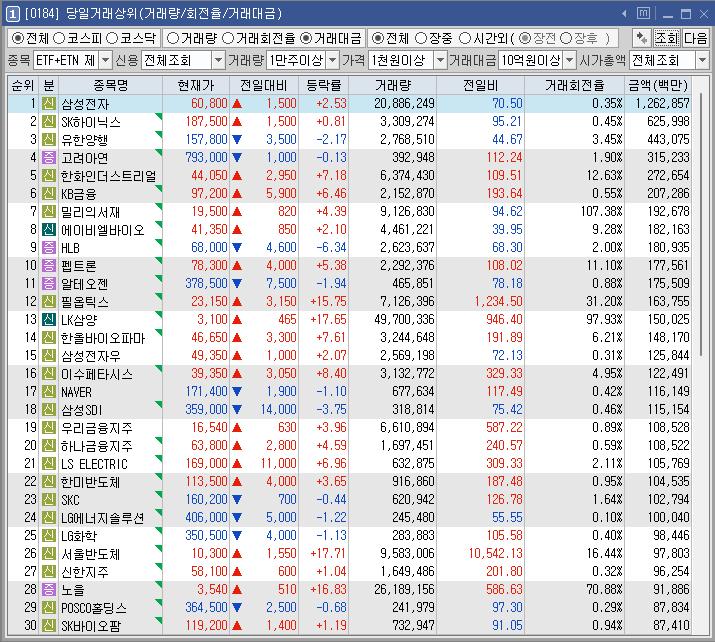Sort by the 전일대비 column header
Screen dimensions: 715x642
[x=264, y=85]
